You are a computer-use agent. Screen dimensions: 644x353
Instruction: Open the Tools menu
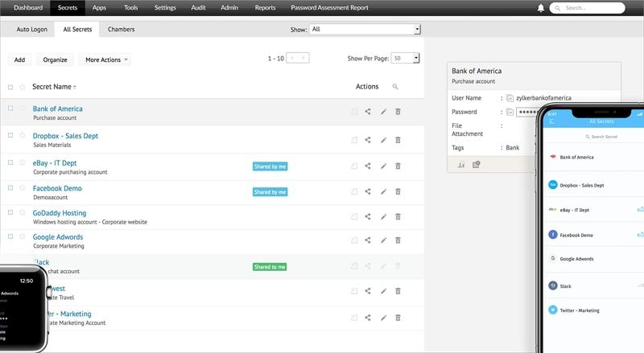point(131,7)
